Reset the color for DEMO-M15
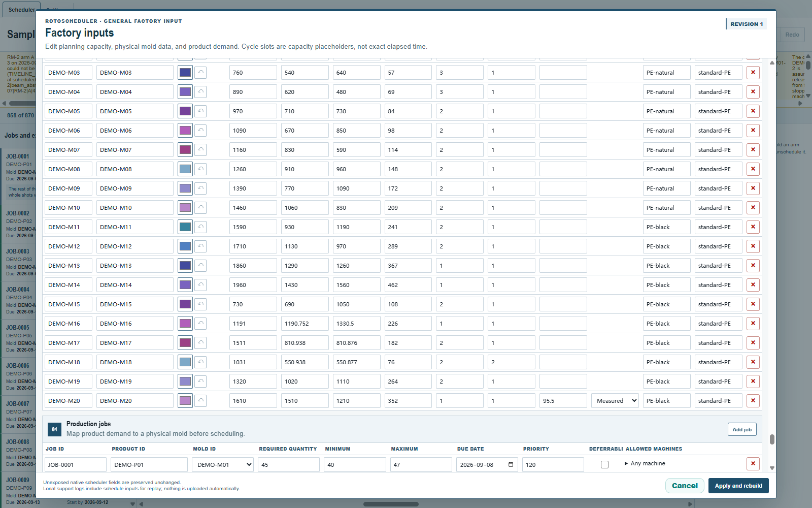The width and height of the screenshot is (812, 508). pyautogui.click(x=200, y=304)
